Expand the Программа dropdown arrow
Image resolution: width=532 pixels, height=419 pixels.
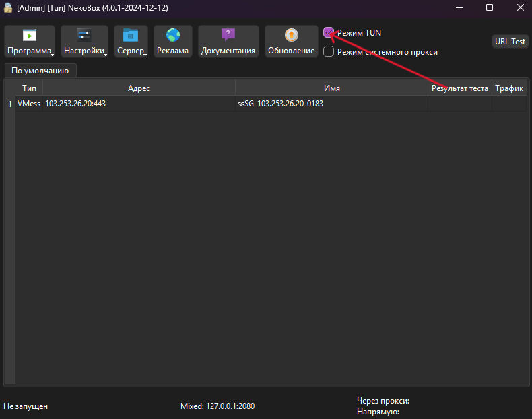pos(53,55)
